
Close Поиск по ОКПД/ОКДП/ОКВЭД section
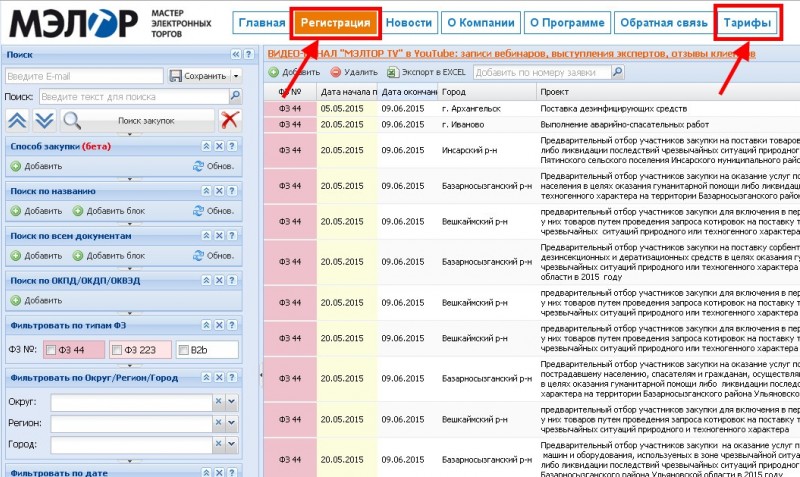click(x=219, y=281)
